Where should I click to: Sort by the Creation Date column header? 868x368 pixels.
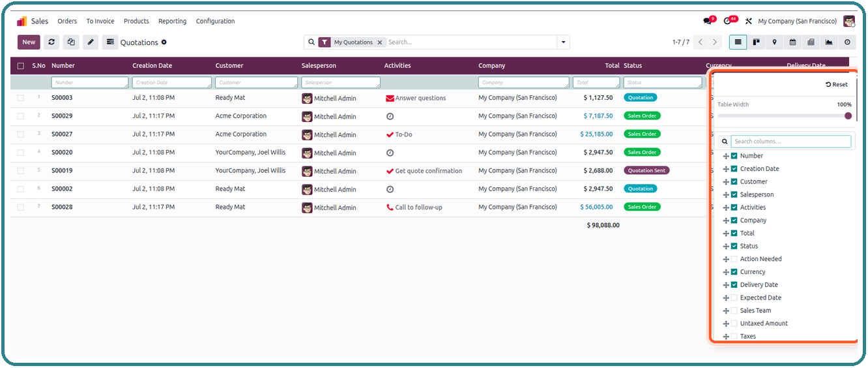pos(152,66)
